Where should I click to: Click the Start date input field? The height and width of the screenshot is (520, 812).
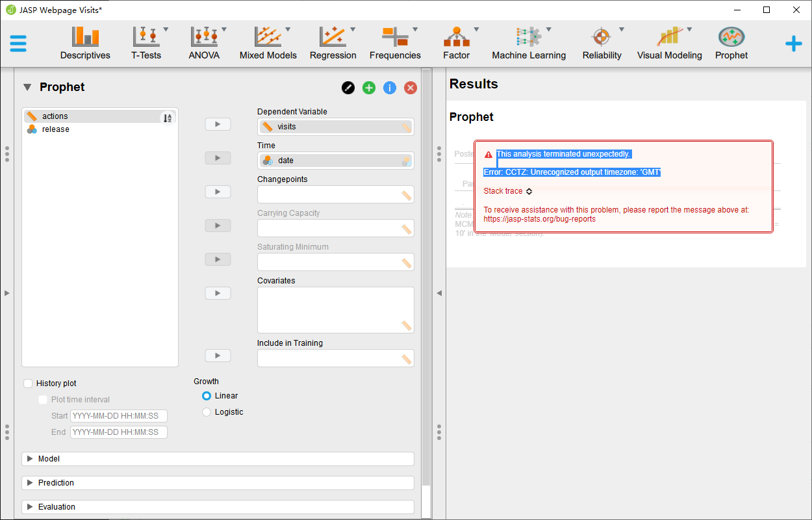point(118,415)
